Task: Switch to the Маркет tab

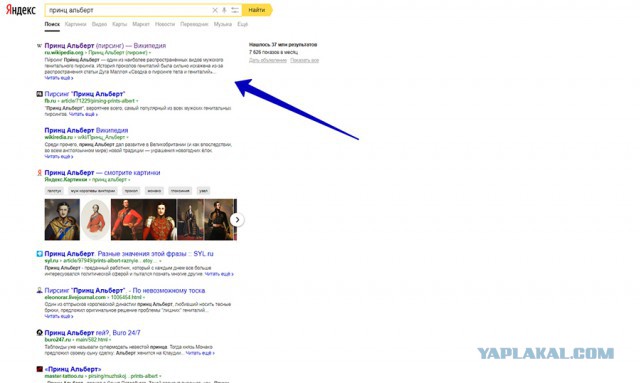Action: click(141, 24)
